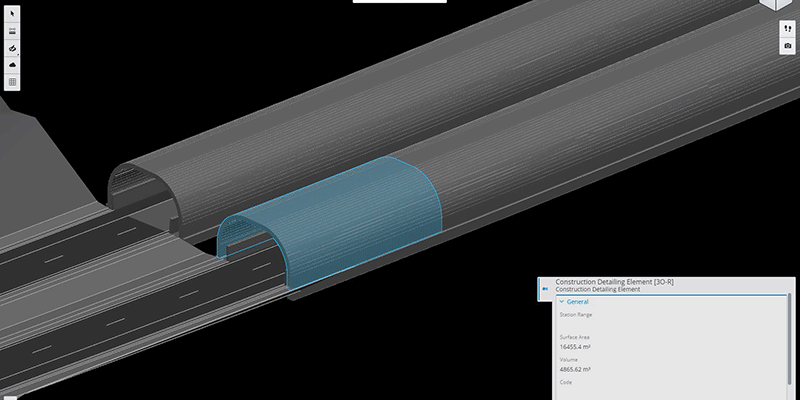The image size is (800, 400).
Task: Click the white tab at top center
Action: pos(400,2)
